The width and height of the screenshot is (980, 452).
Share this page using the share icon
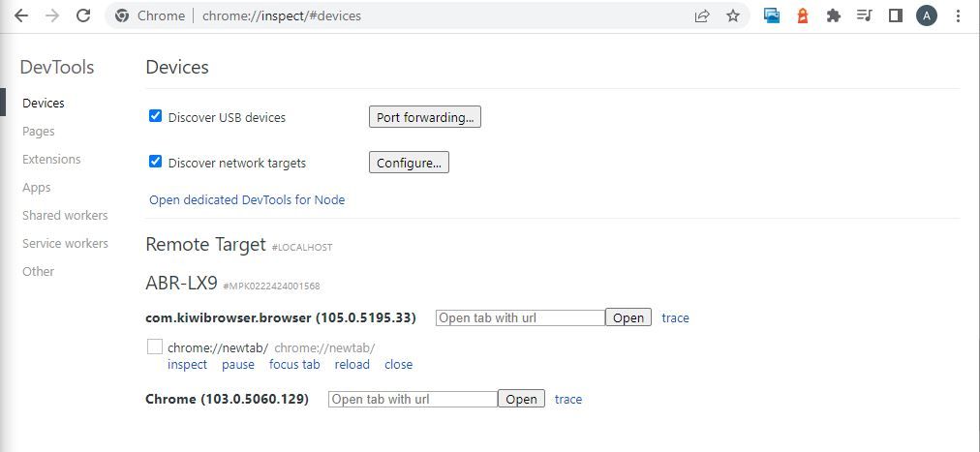[702, 16]
